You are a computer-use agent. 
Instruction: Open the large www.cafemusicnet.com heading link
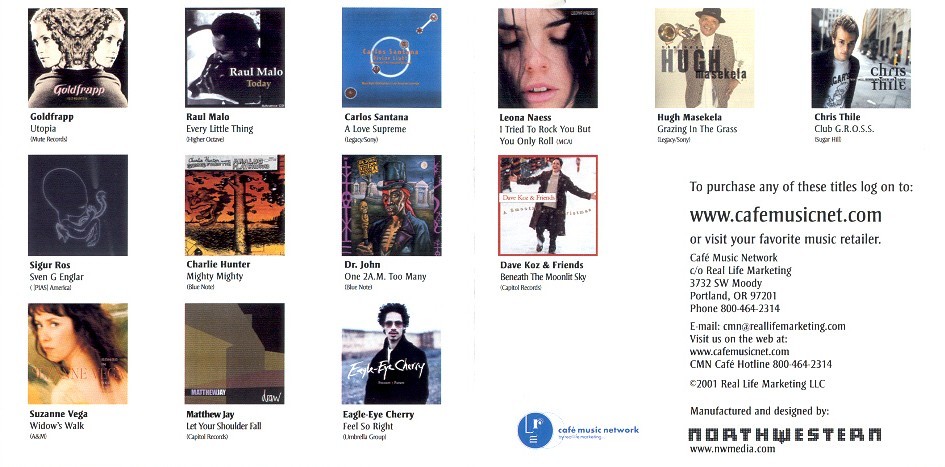pos(785,215)
